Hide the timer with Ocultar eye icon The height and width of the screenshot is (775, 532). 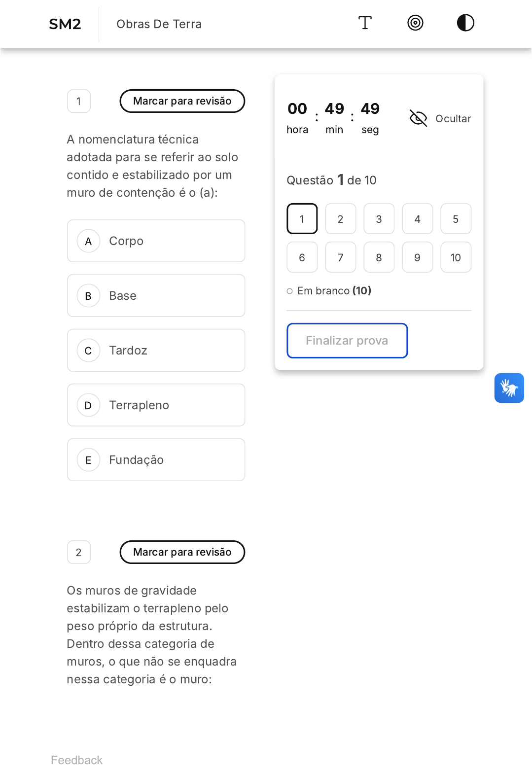(419, 118)
